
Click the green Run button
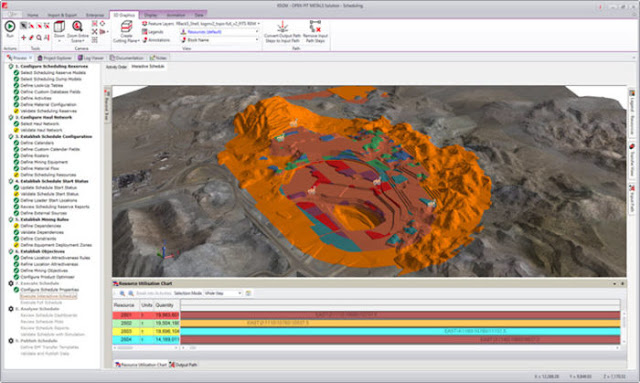click(x=10, y=27)
